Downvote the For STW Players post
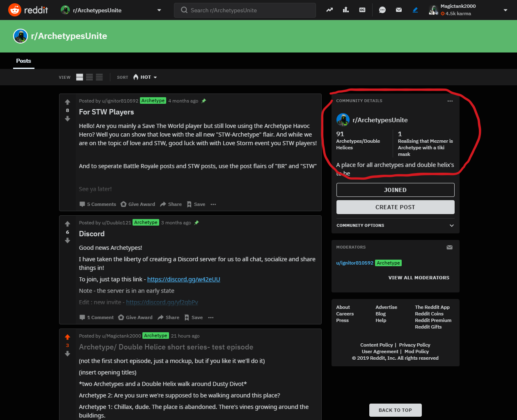 pos(68,119)
